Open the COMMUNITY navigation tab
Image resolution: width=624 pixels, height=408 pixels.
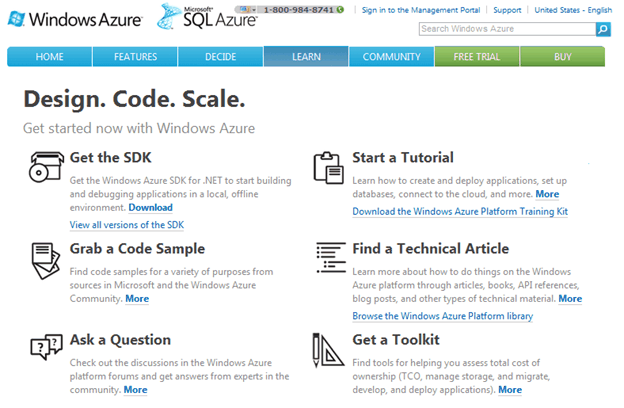[392, 57]
